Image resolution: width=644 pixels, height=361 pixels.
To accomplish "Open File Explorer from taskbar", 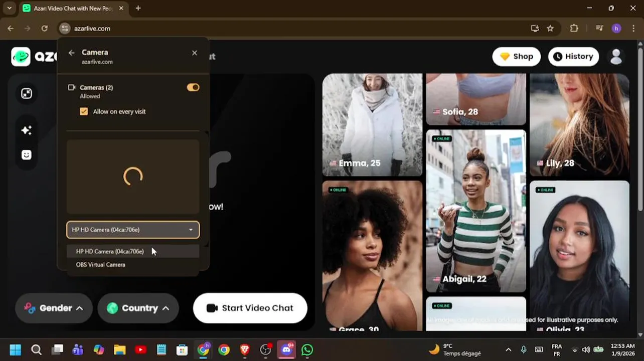I will (x=119, y=349).
